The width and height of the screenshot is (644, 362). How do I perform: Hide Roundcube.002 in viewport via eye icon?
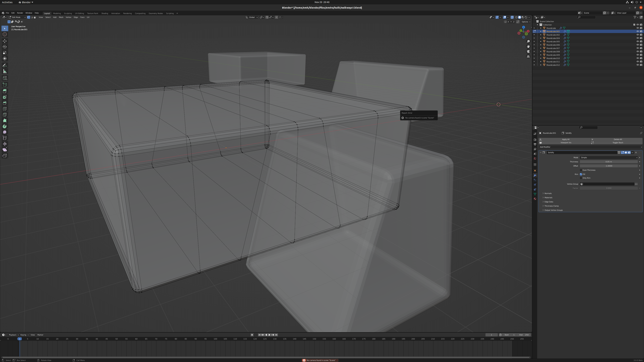pyautogui.click(x=637, y=35)
